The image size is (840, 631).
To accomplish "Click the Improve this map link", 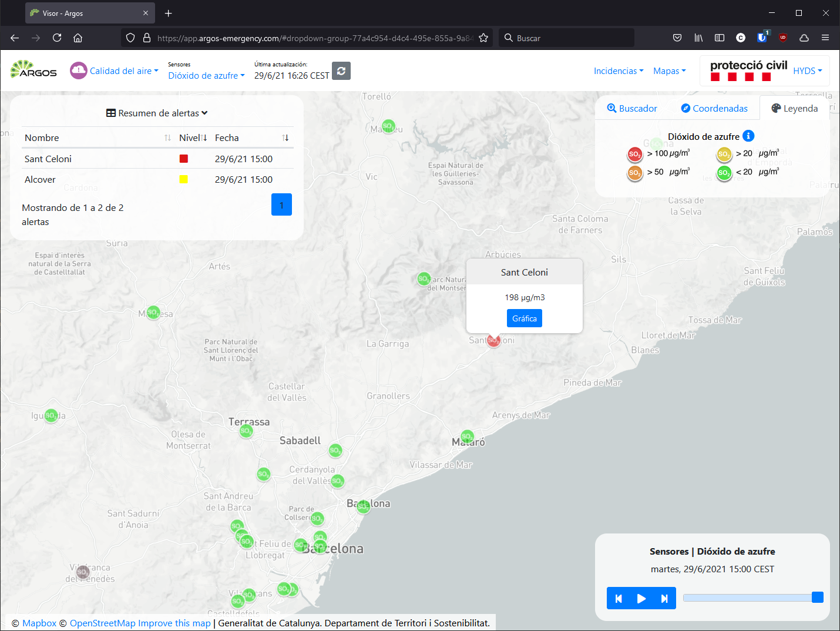I will [x=174, y=623].
